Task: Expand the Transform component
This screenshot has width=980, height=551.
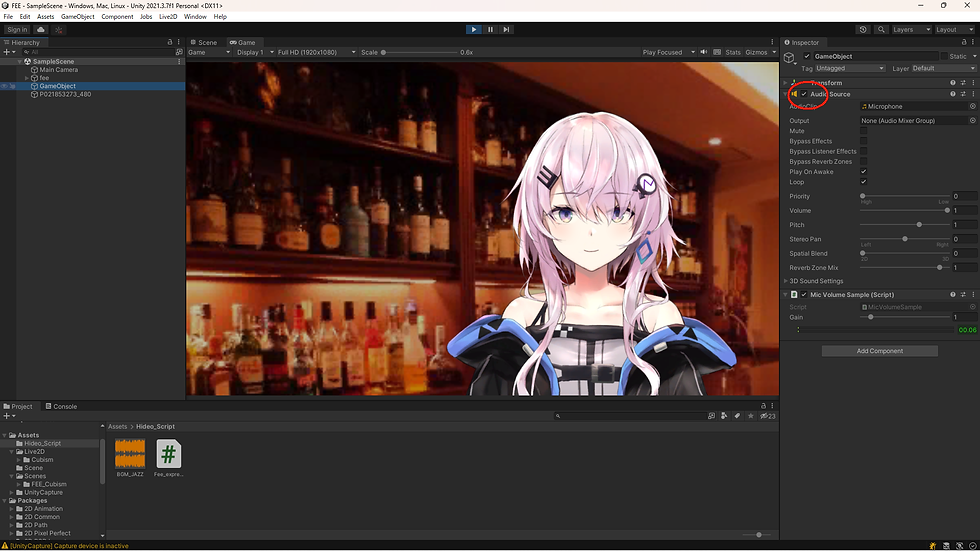Action: point(786,82)
